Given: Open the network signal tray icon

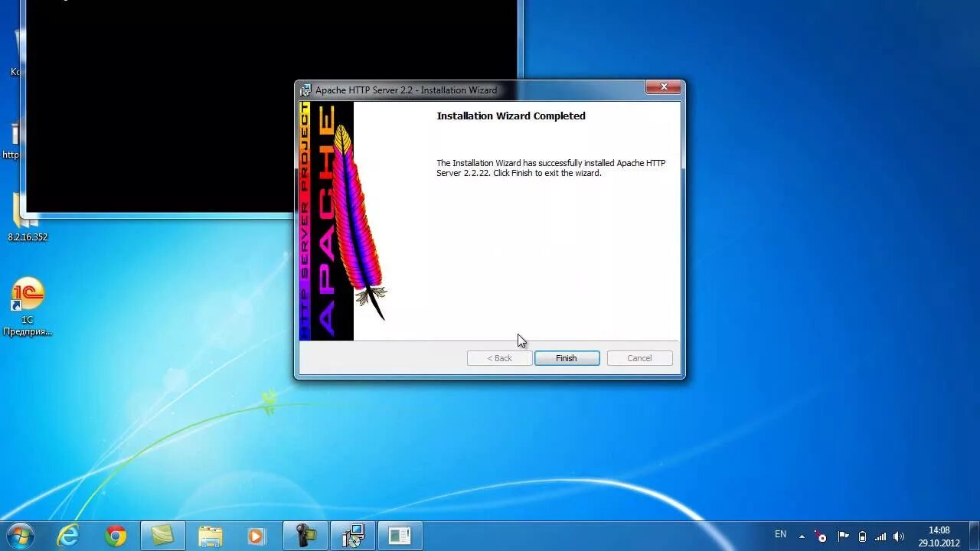Looking at the screenshot, I should 880,536.
